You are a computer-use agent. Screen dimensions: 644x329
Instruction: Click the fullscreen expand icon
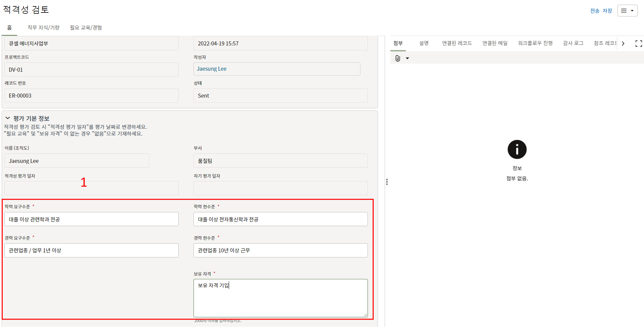tap(638, 44)
